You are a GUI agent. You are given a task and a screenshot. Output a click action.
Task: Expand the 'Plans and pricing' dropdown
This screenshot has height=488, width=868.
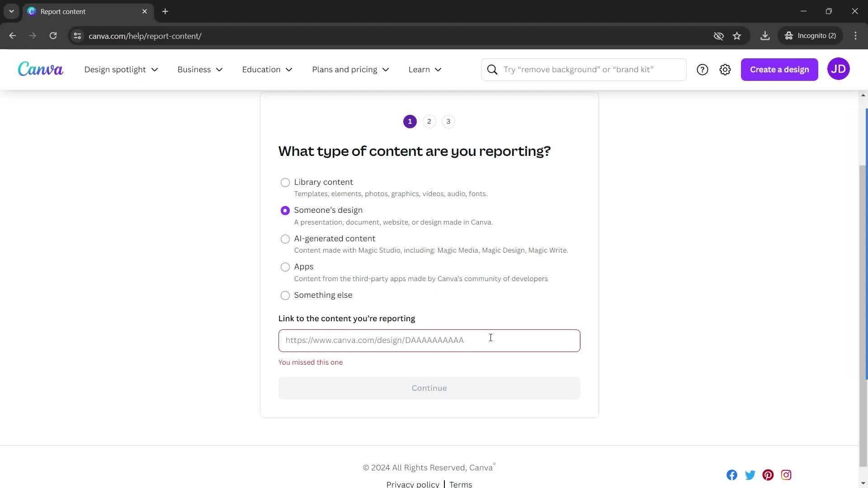coord(350,69)
